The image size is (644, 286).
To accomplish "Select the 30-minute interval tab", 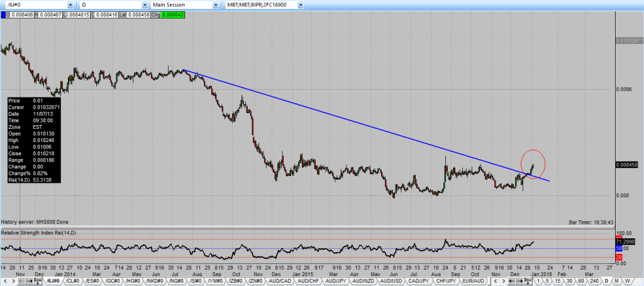I will [x=570, y=281].
